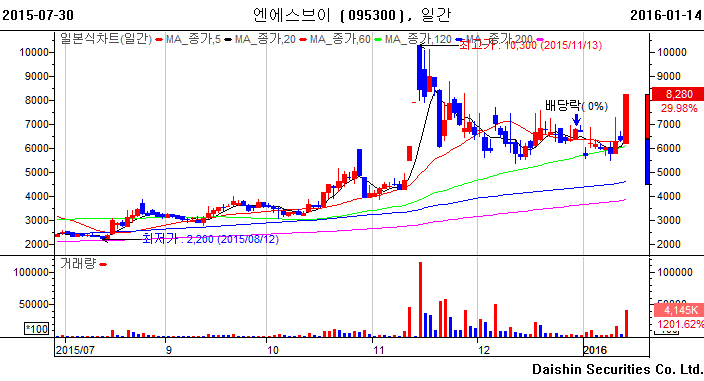Viewport: 704px width, 381px height.
Task: Click the 29.98% change value
Action: click(679, 108)
